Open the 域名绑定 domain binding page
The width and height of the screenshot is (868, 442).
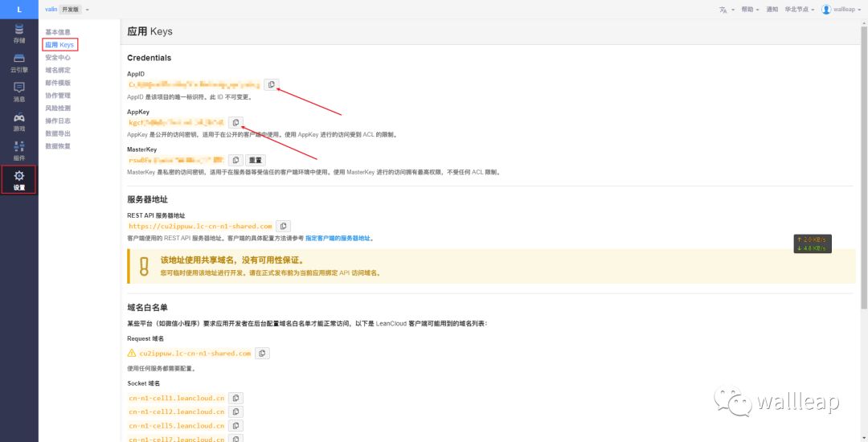pos(58,70)
